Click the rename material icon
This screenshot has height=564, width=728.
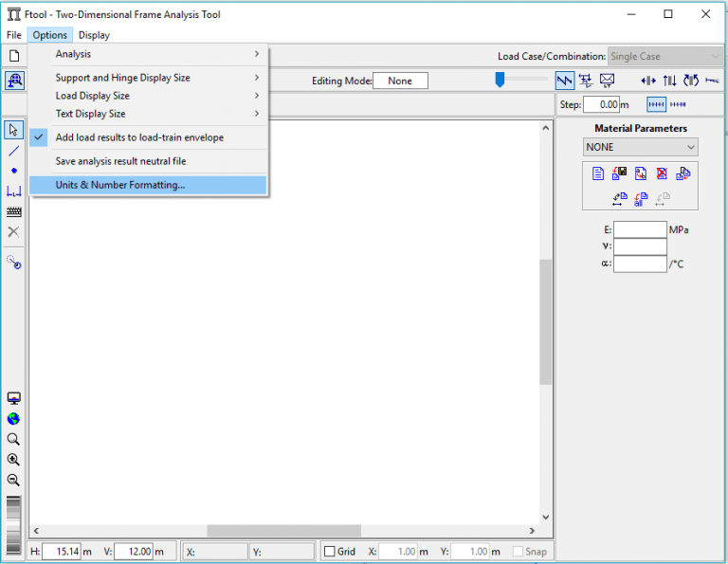pyautogui.click(x=641, y=173)
